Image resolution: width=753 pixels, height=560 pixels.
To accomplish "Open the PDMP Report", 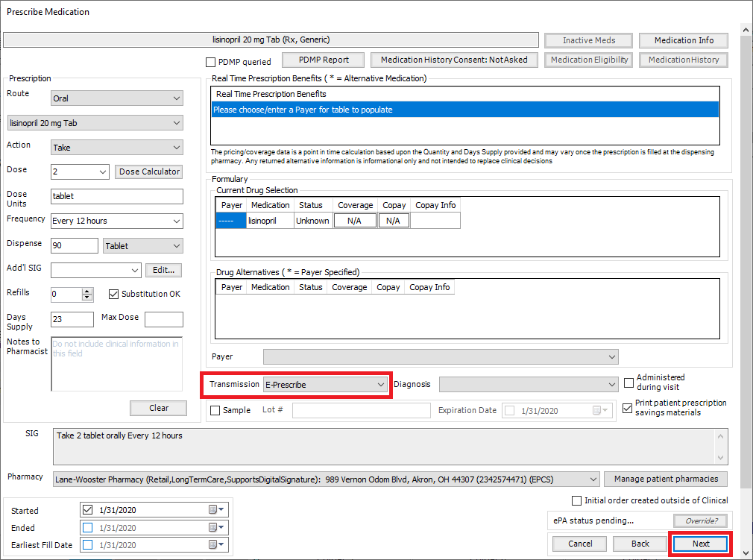I will pyautogui.click(x=324, y=60).
